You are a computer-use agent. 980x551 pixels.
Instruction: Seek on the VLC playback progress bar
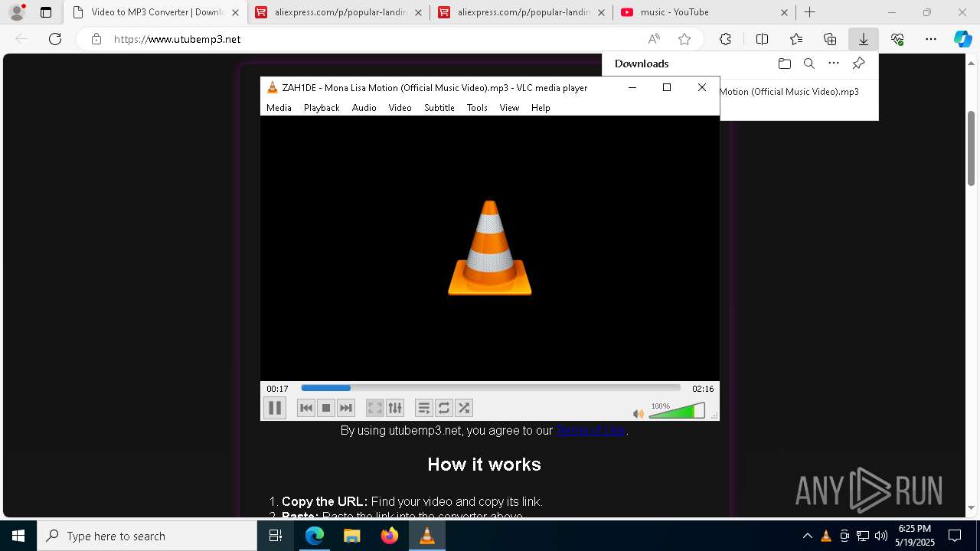[491, 388]
